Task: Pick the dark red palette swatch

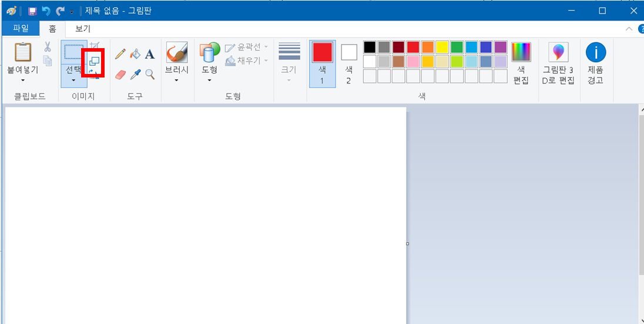Action: (x=398, y=47)
